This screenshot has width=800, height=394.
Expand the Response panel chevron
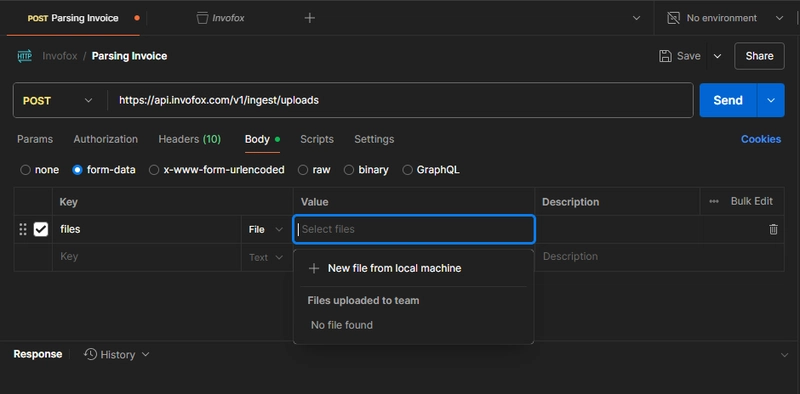[x=784, y=355]
